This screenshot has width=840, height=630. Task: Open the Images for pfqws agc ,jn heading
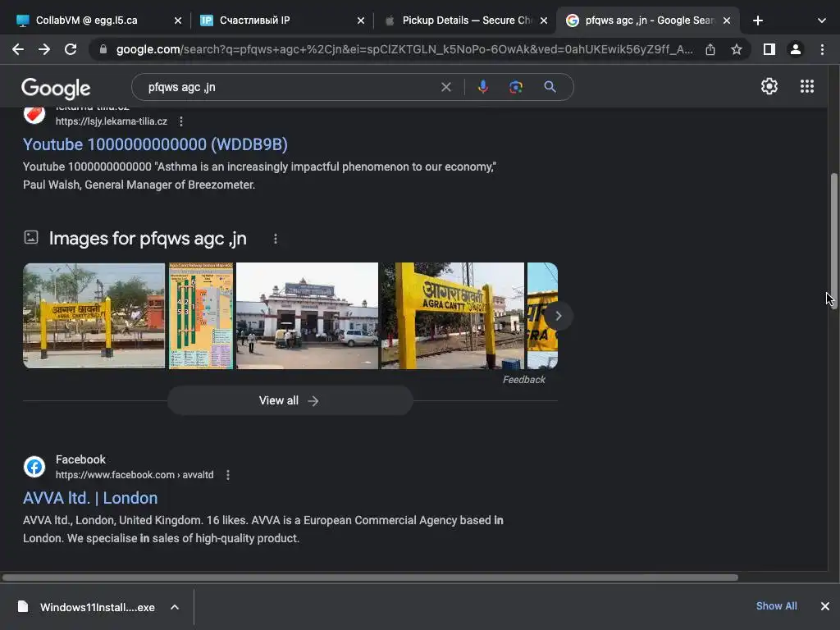148,239
